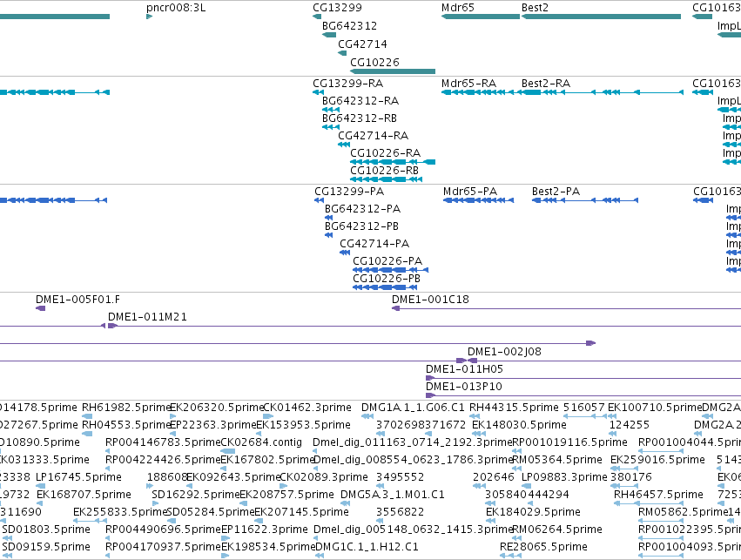The image size is (741, 560).
Task: Select the CG10226 gene bar glyph
Action: (x=393, y=71)
